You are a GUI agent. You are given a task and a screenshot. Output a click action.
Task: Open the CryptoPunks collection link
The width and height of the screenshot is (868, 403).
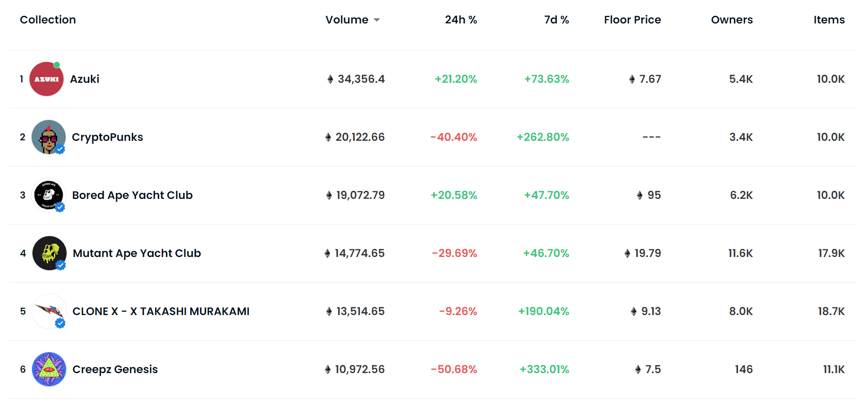107,137
